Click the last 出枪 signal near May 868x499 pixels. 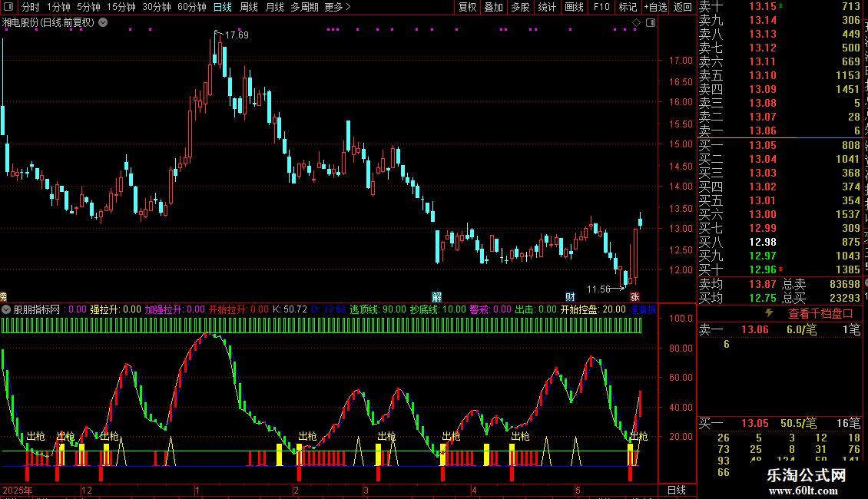[639, 437]
